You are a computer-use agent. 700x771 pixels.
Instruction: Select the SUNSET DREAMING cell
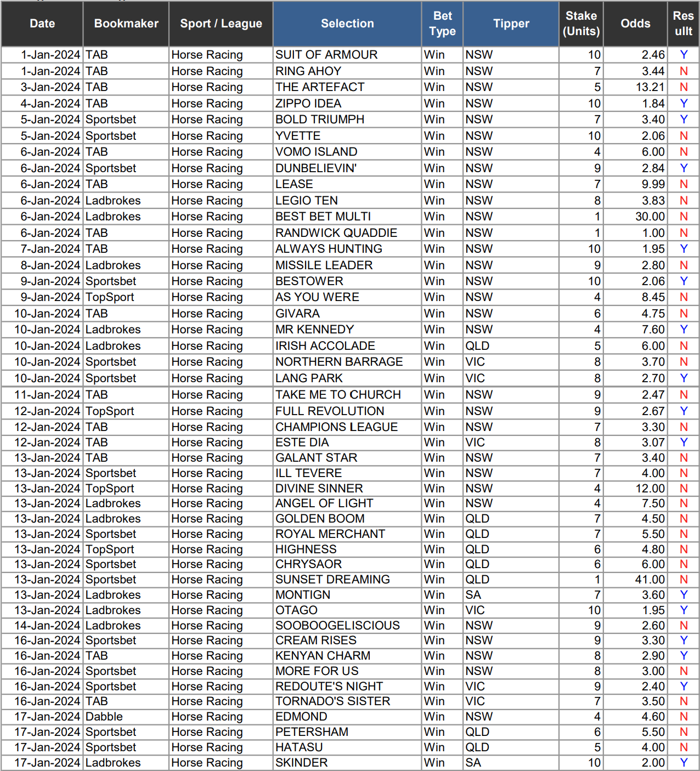click(347, 580)
